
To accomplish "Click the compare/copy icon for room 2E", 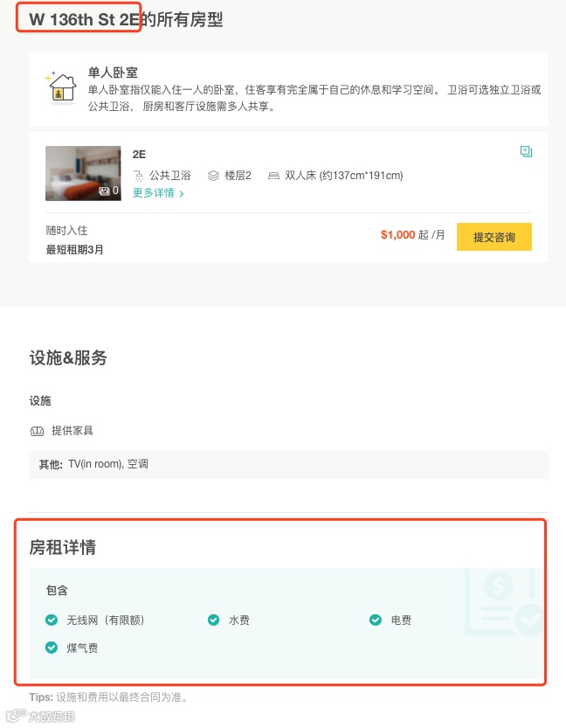I will (526, 151).
